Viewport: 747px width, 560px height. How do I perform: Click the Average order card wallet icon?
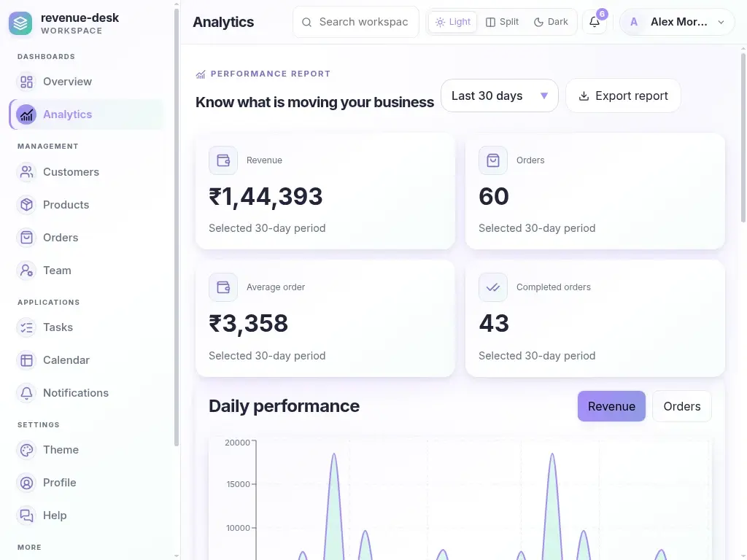pyautogui.click(x=223, y=287)
